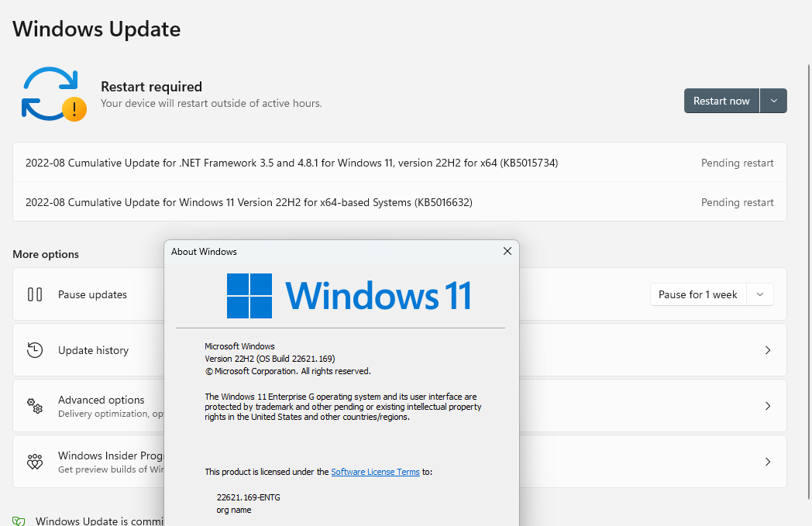Screen dimensions: 812x526
Task: Select the KB5015734 .NET Framework update row
Action: [399, 163]
